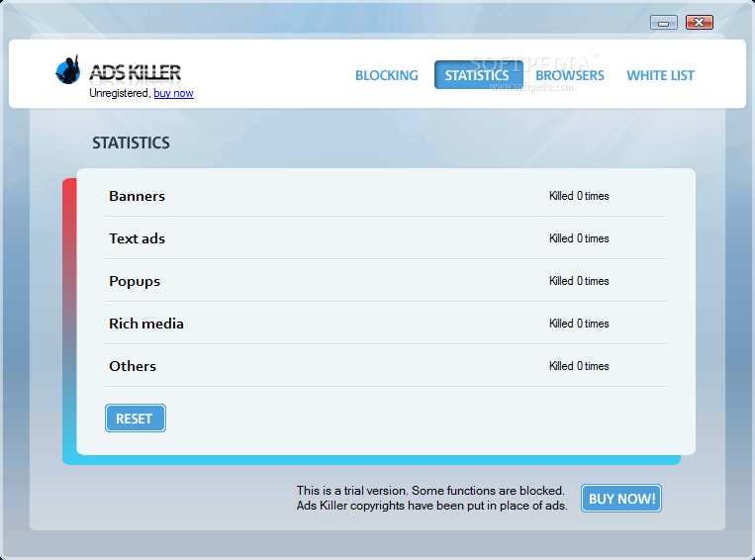
Task: Reset the kill statistics
Action: pyautogui.click(x=136, y=418)
